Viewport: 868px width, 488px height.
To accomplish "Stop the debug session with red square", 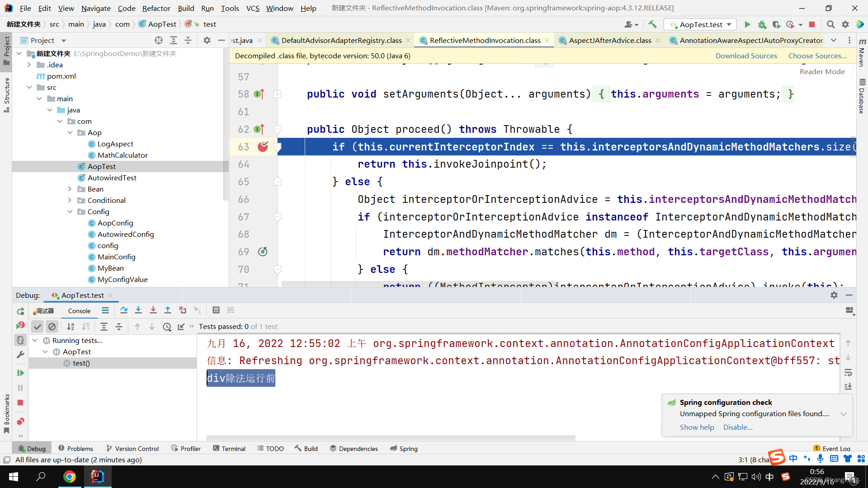I will pyautogui.click(x=20, y=403).
